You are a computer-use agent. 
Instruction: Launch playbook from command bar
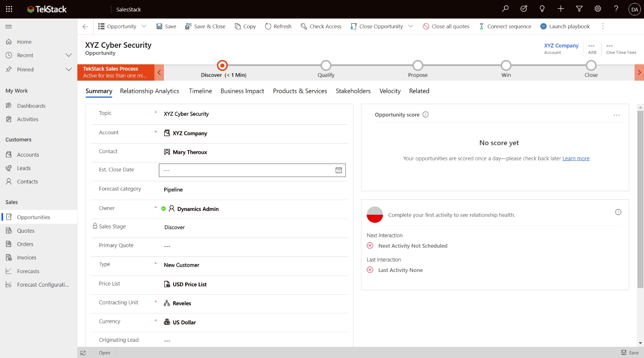click(565, 26)
